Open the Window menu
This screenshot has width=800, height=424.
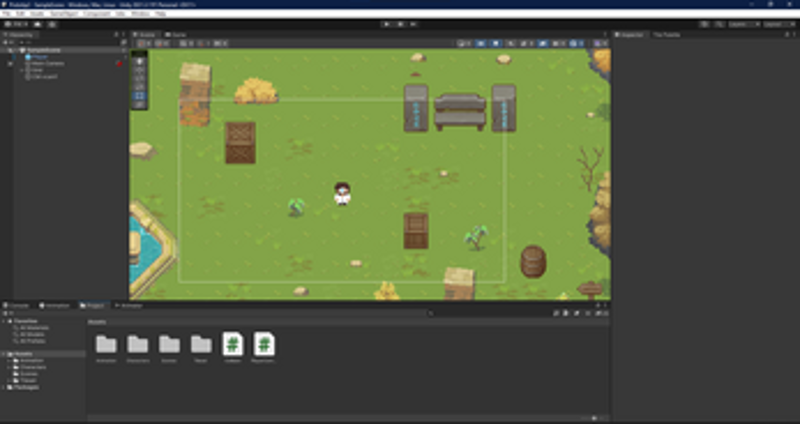tap(140, 14)
